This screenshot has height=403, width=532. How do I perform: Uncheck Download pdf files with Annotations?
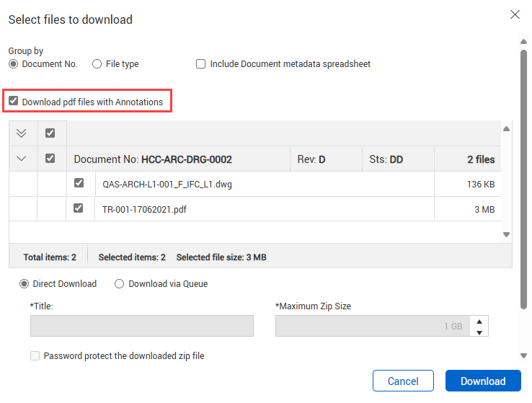click(14, 102)
